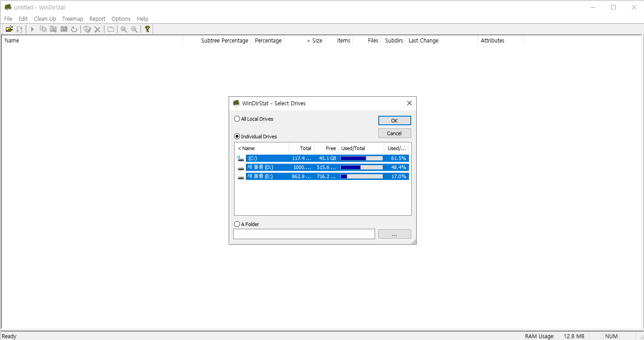Click the Subtree Percentage column header
Viewport: 644px width, 340px height.
[x=216, y=40]
